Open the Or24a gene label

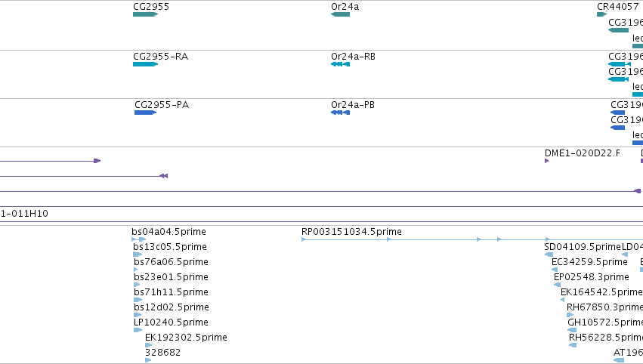[345, 7]
